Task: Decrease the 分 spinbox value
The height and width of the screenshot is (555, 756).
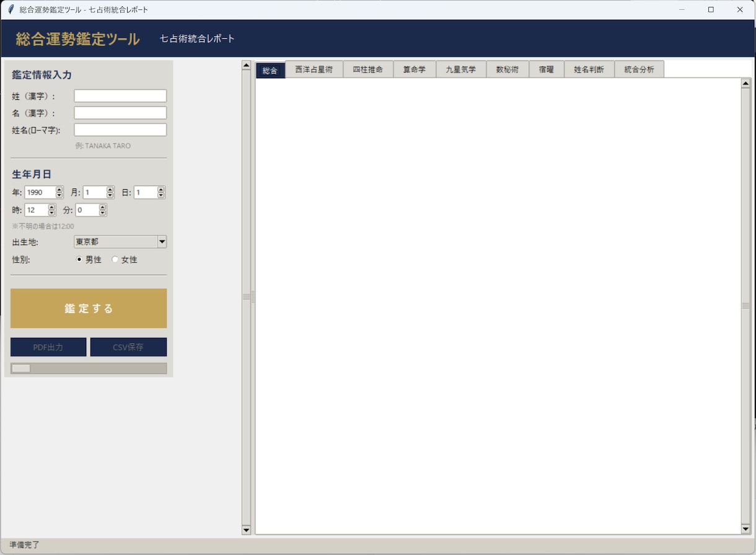Action: coord(103,213)
